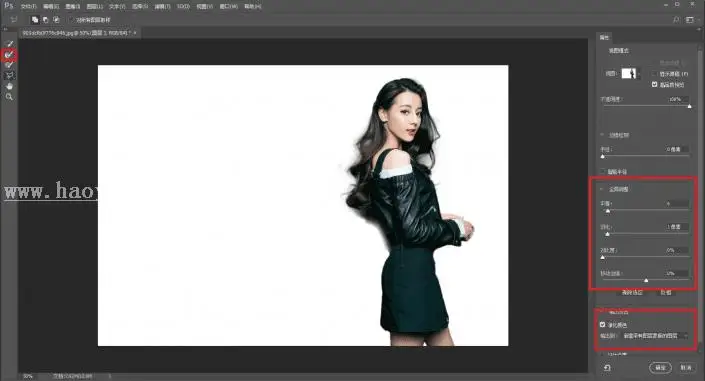Toggle the Decontaminate Colors checkbox
Viewport: 705px width, 381px height.
(602, 324)
